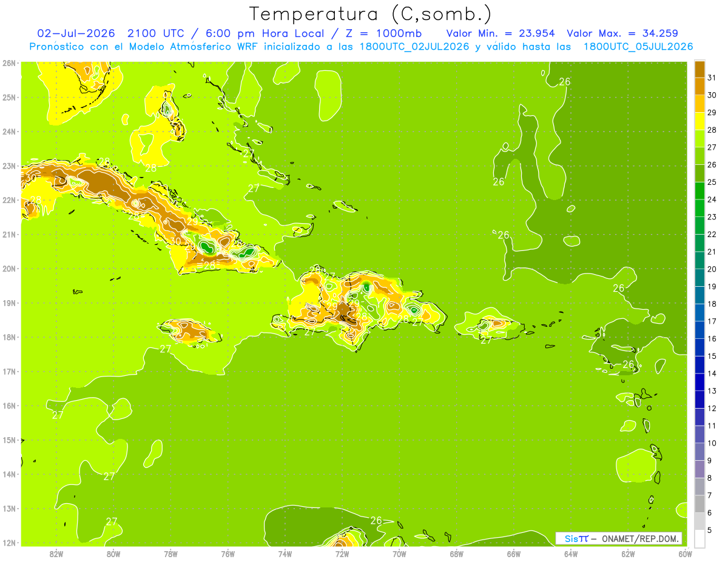Click the 26N latitude axis label
728x562 pixels.
click(8, 63)
